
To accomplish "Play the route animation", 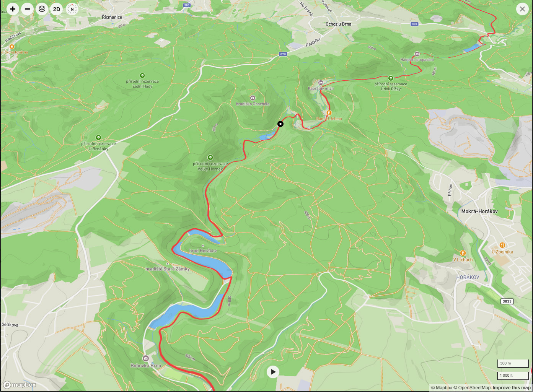I will [x=273, y=372].
